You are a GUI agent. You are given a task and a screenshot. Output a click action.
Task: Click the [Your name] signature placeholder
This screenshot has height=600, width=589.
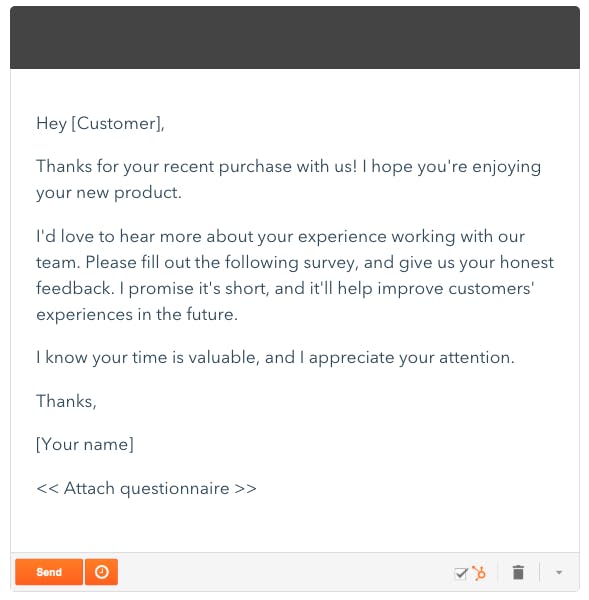point(85,445)
